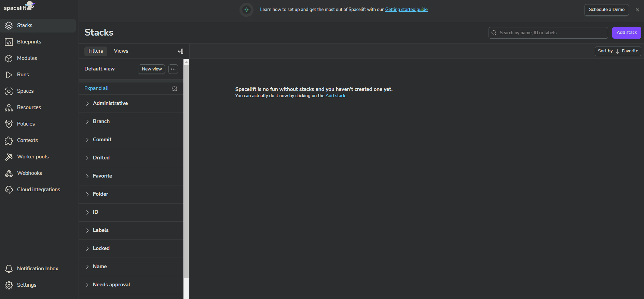Switch to the Views tab
Image resolution: width=644 pixels, height=299 pixels.
click(x=121, y=51)
